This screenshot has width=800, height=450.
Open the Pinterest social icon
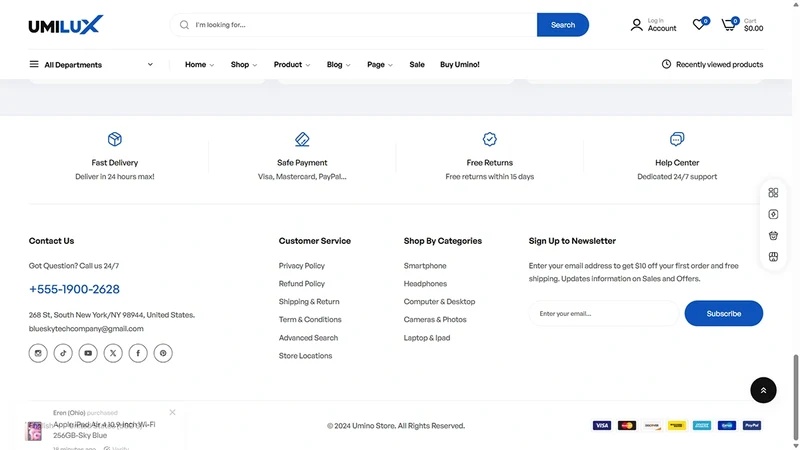coord(163,353)
